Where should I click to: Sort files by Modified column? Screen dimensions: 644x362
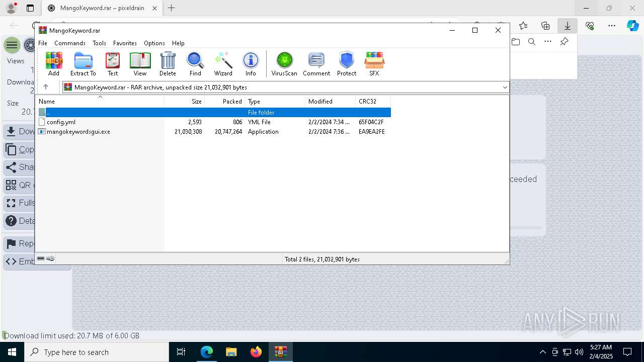tap(331, 102)
